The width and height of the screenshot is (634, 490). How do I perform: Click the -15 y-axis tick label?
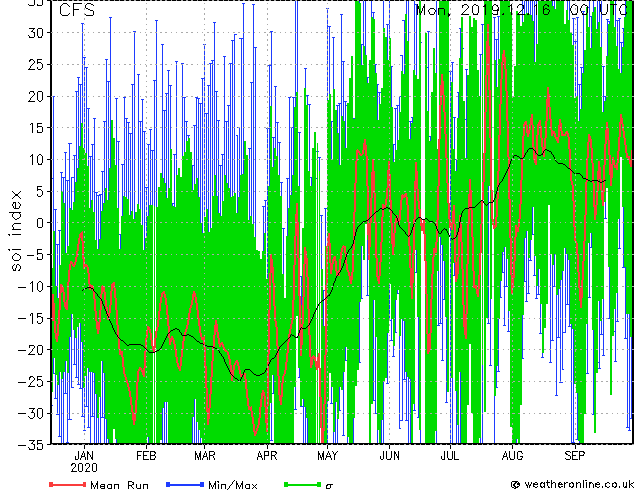(x=32, y=318)
